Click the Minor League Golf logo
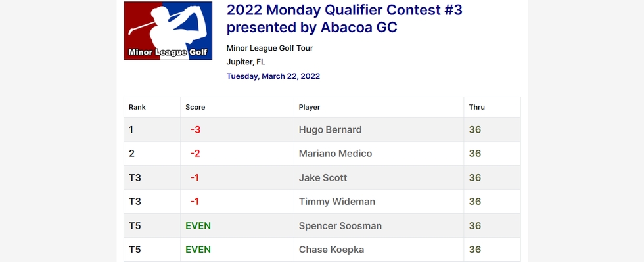The height and width of the screenshot is (262, 644). [x=168, y=31]
